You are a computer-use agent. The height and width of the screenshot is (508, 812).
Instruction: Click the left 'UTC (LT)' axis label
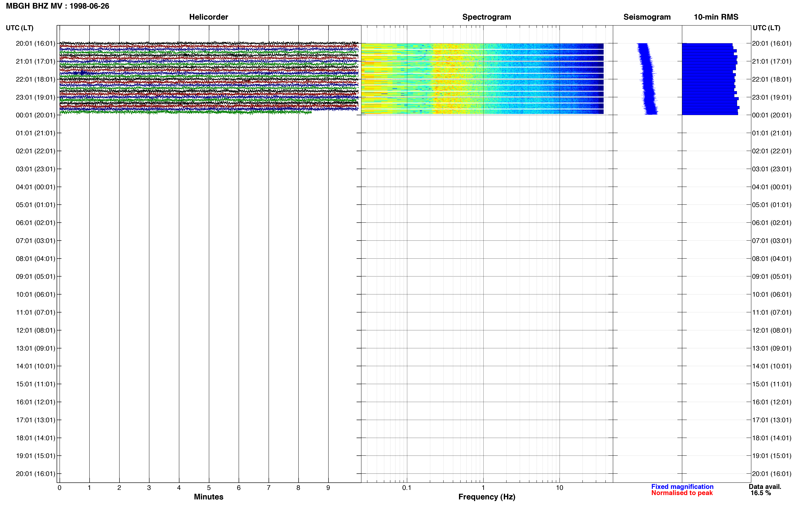[x=19, y=28]
